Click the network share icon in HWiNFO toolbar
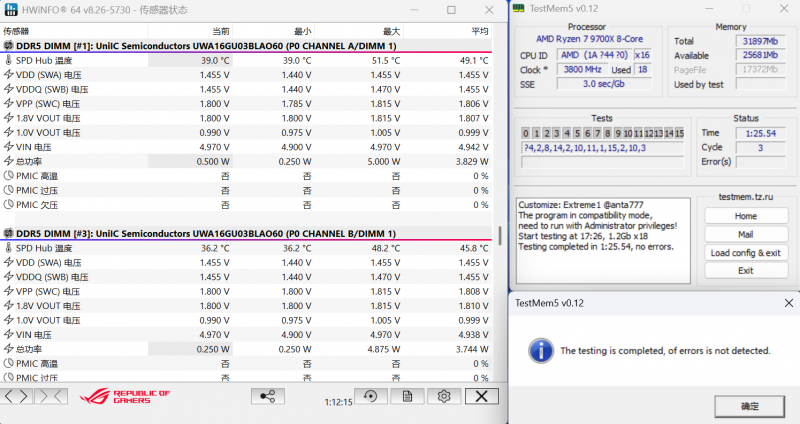Image resolution: width=800 pixels, height=424 pixels. tap(268, 396)
